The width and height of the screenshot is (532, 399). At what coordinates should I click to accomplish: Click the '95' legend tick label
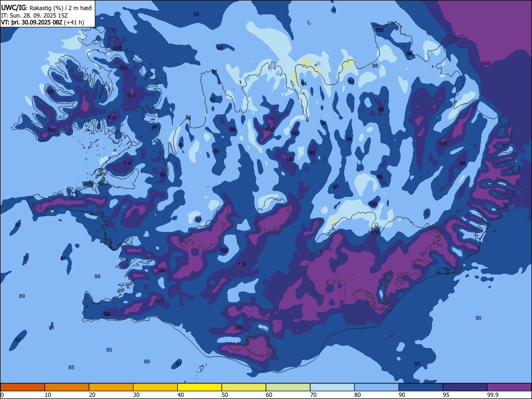click(x=446, y=395)
